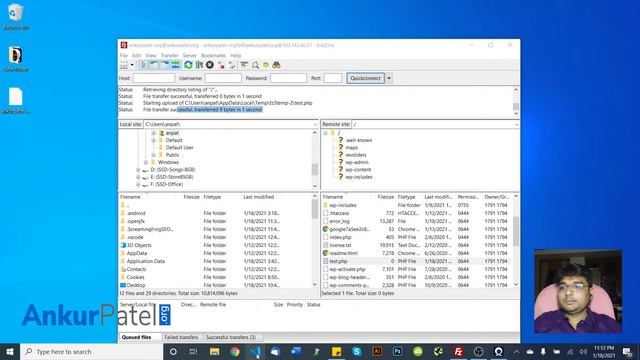Open the Site Manager icon
Image resolution: width=640 pixels, height=360 pixels.
pyautogui.click(x=124, y=65)
